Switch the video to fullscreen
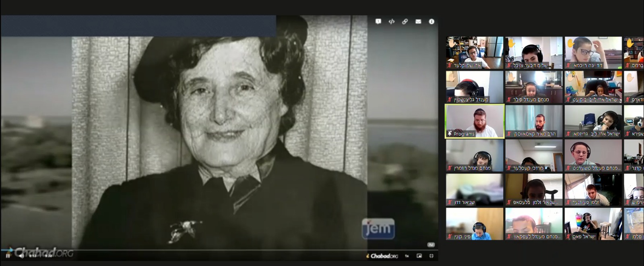This screenshot has width=644, height=266. [431, 256]
